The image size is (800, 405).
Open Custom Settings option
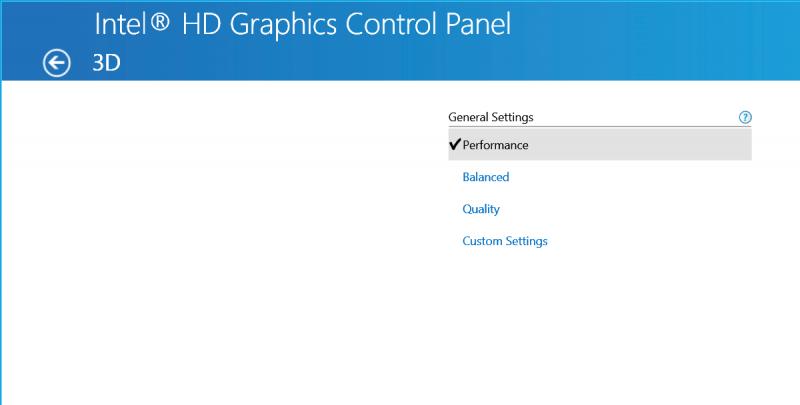click(505, 241)
